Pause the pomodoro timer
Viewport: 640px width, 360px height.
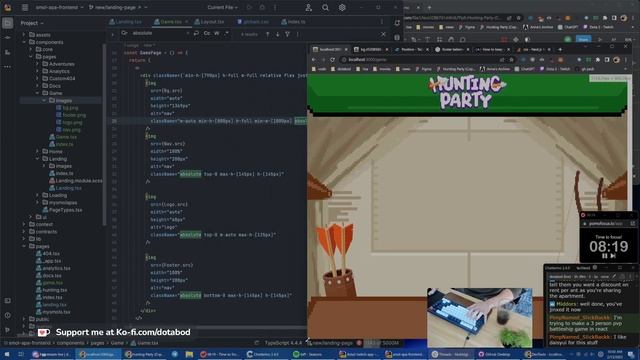point(604,256)
